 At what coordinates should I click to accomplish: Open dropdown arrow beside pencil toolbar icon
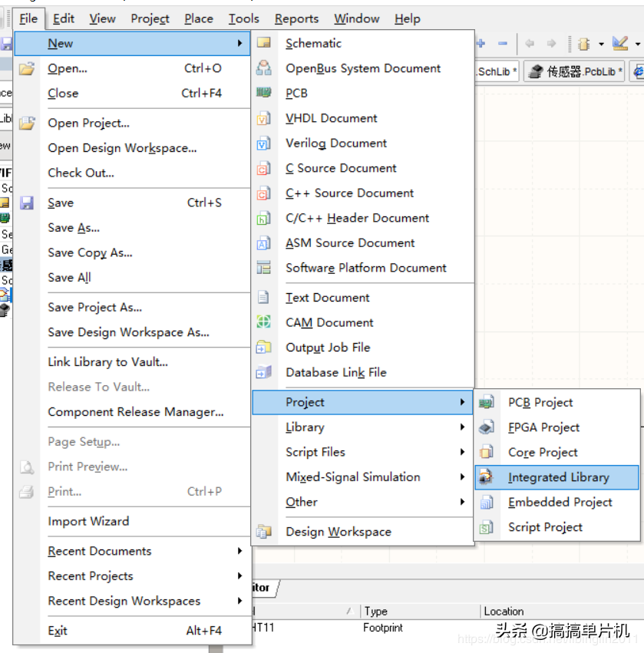638,44
